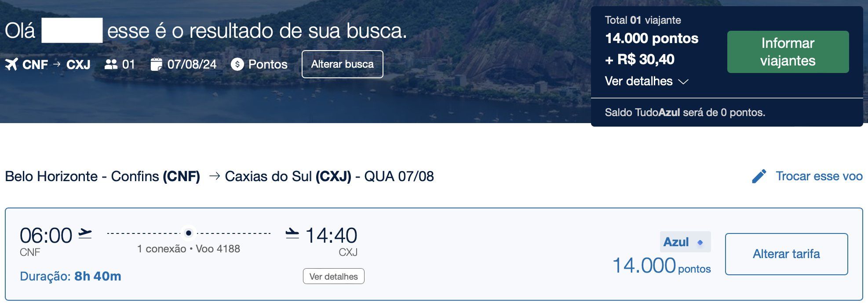Expand Ver detalhes chevron in price summary

point(683,82)
